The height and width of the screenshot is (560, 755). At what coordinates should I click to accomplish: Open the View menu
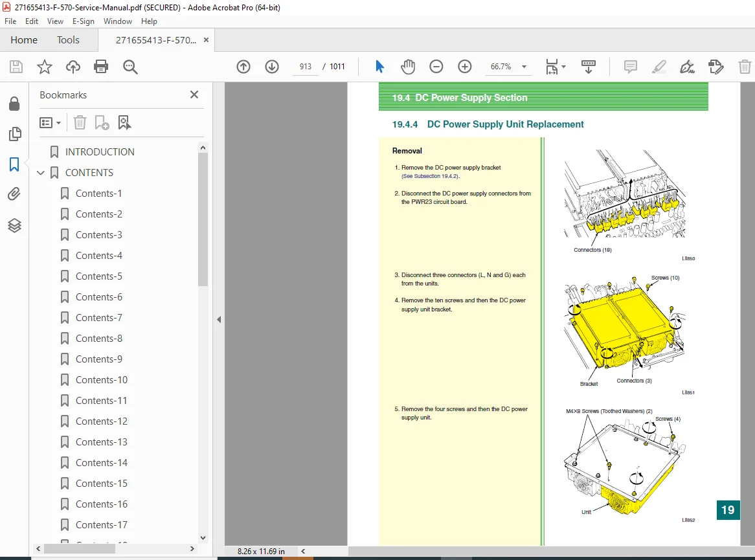56,21
